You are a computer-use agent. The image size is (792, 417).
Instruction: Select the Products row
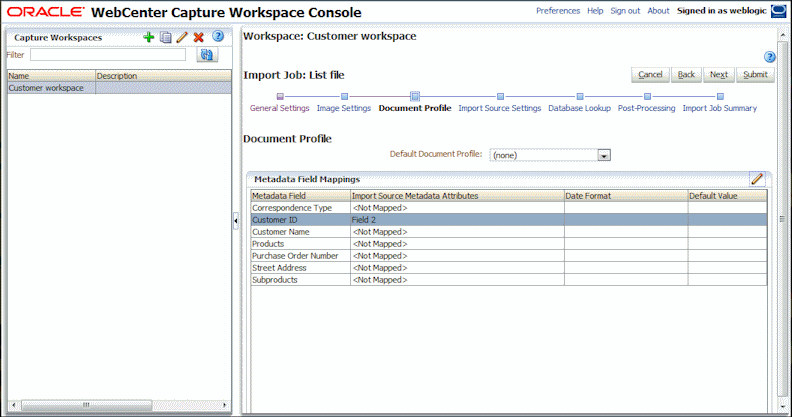(509, 244)
